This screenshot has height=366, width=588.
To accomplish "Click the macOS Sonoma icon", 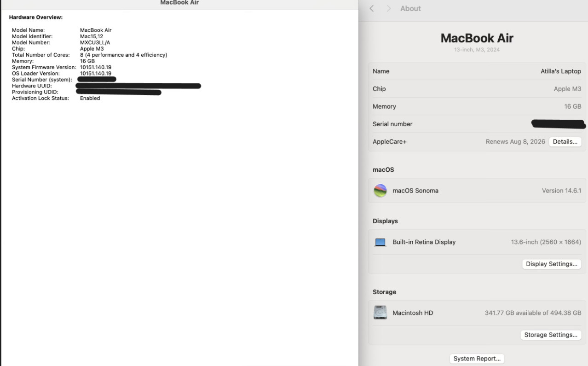I will (380, 191).
